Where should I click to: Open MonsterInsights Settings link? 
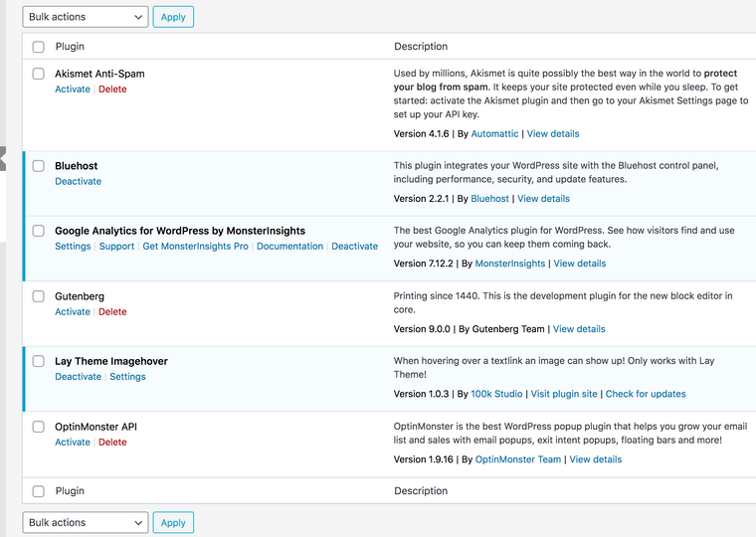[73, 247]
